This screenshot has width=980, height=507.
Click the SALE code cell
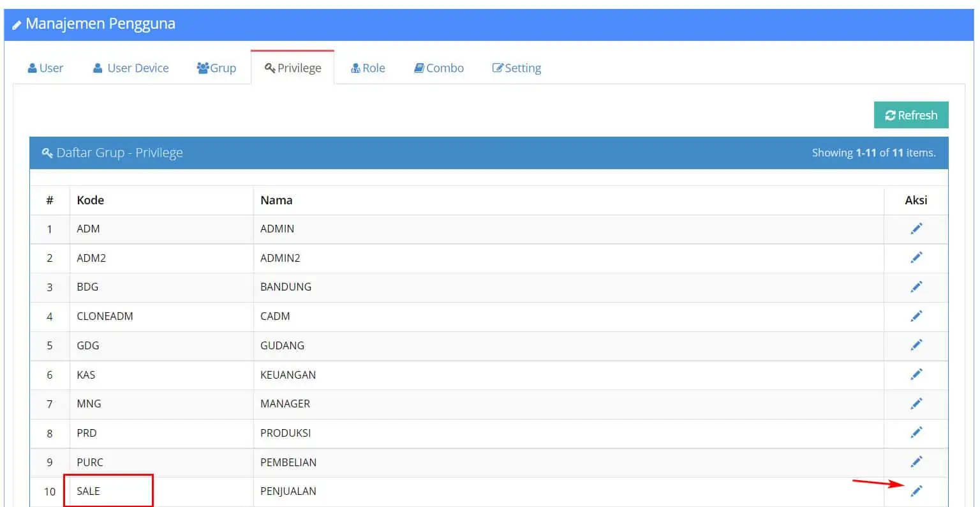click(x=89, y=491)
